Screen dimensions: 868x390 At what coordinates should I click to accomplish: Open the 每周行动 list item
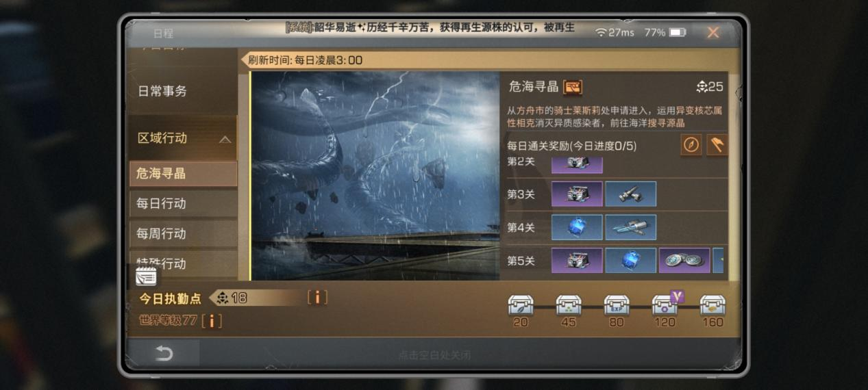(183, 234)
